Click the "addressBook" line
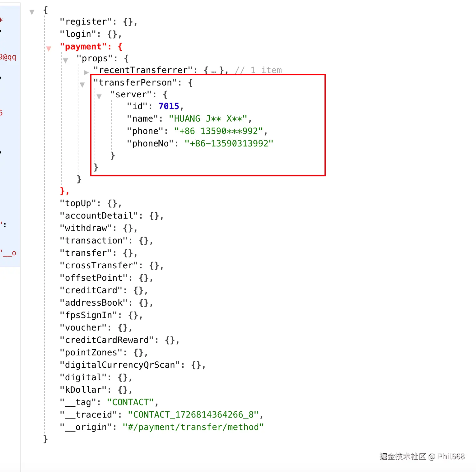476x472 pixels. pos(106,303)
